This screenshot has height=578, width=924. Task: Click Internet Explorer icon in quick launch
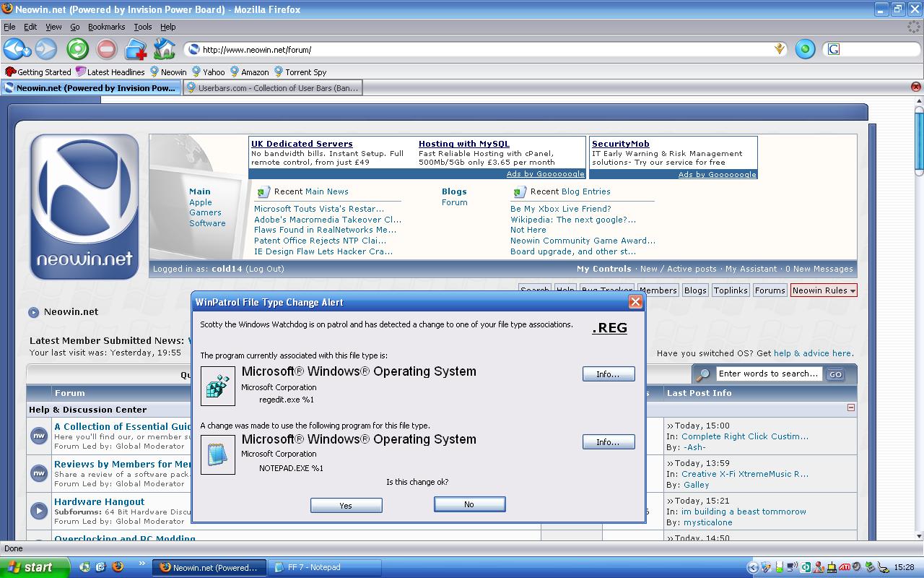point(101,567)
